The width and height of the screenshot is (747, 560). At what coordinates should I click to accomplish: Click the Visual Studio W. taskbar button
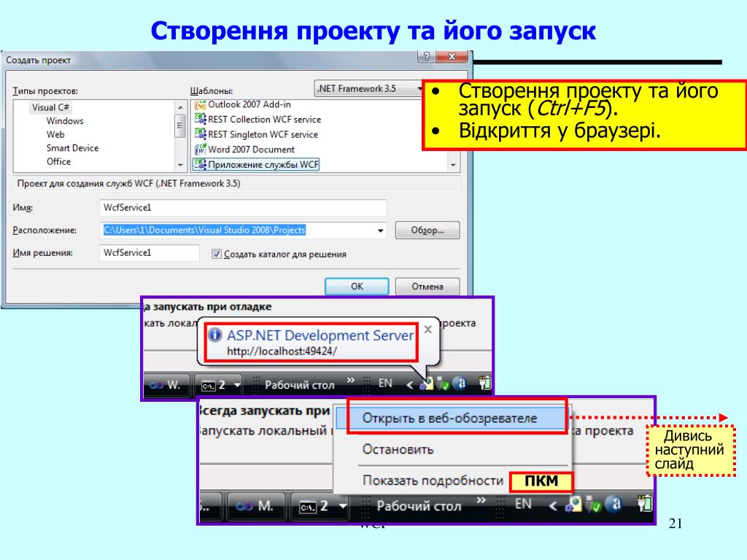[166, 384]
